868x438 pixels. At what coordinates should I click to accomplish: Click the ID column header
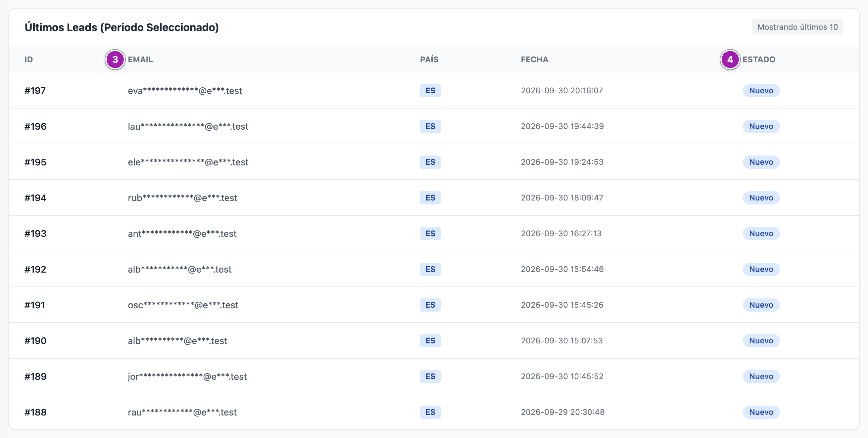(29, 60)
